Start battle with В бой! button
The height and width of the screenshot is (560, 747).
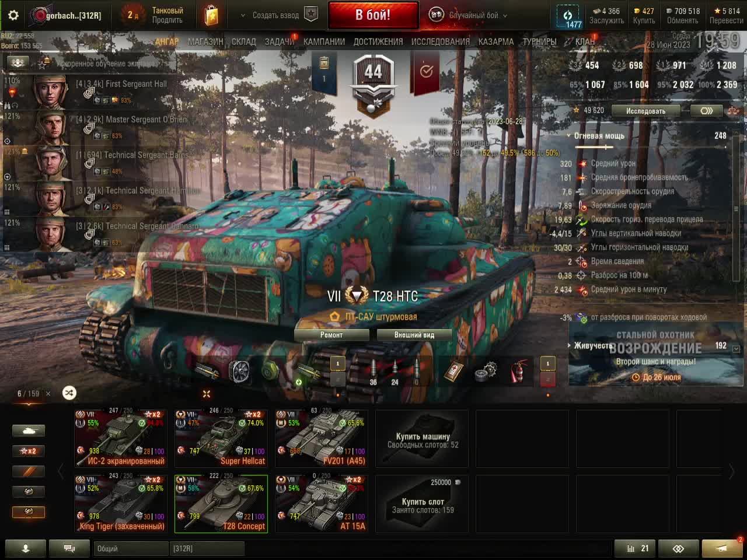click(373, 15)
